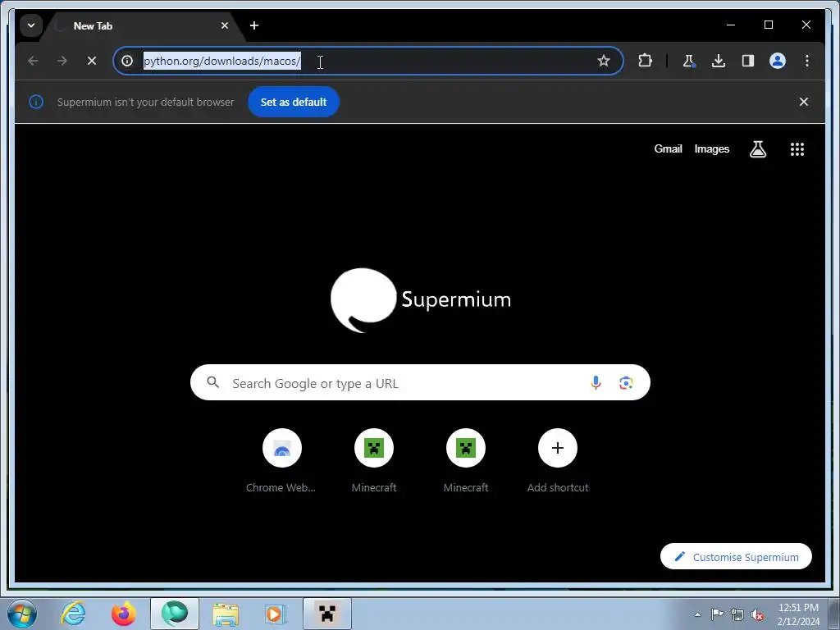Stop loading the page
The width and height of the screenshot is (840, 630).
click(x=92, y=61)
